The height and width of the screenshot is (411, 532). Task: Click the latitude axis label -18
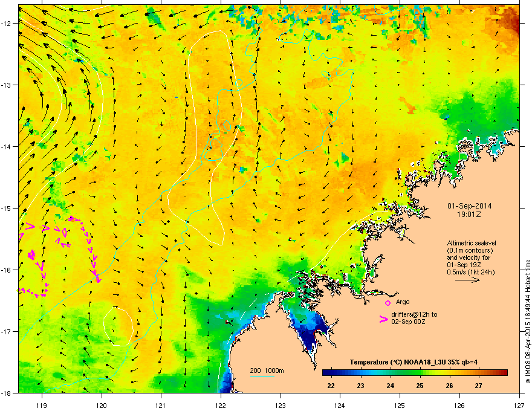click(x=7, y=393)
